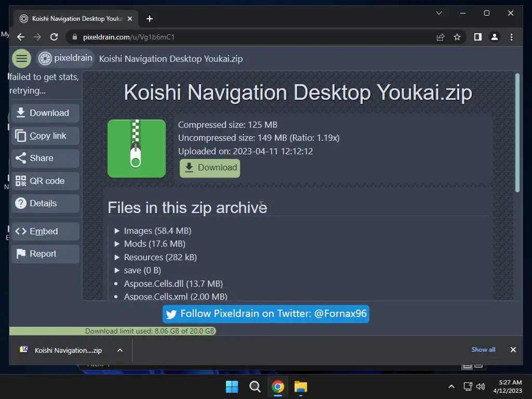Viewport: 532px width, 399px height.
Task: Open the Windows Start menu
Action: click(x=232, y=387)
